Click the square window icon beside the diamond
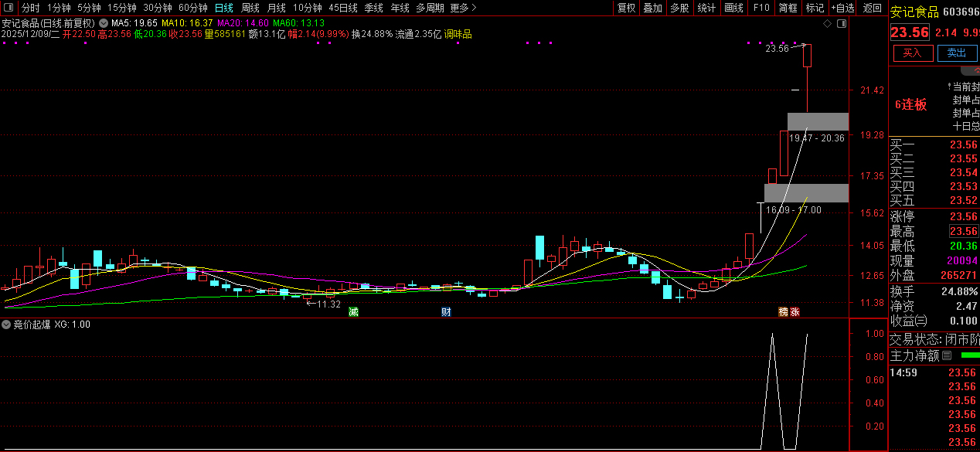The width and height of the screenshot is (980, 452). point(842,23)
